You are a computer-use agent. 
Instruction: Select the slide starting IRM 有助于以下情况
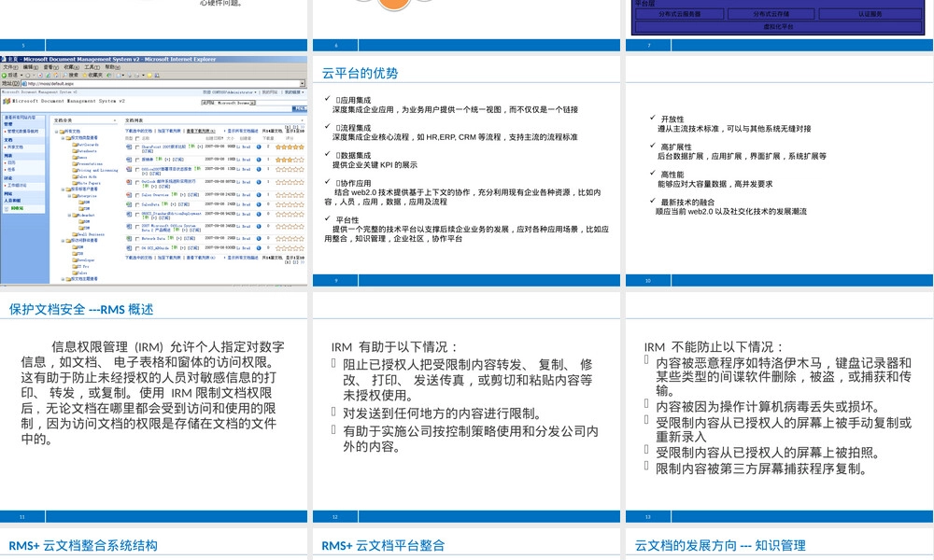466,407
